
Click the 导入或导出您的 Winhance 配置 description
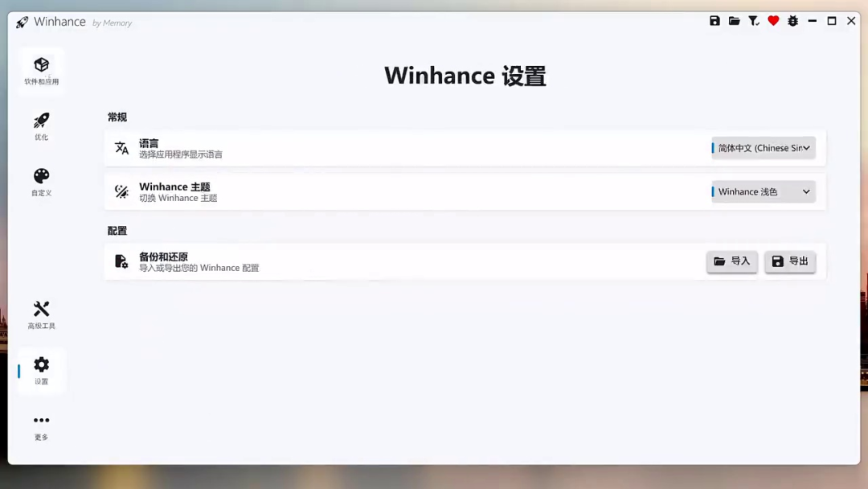[x=199, y=268]
